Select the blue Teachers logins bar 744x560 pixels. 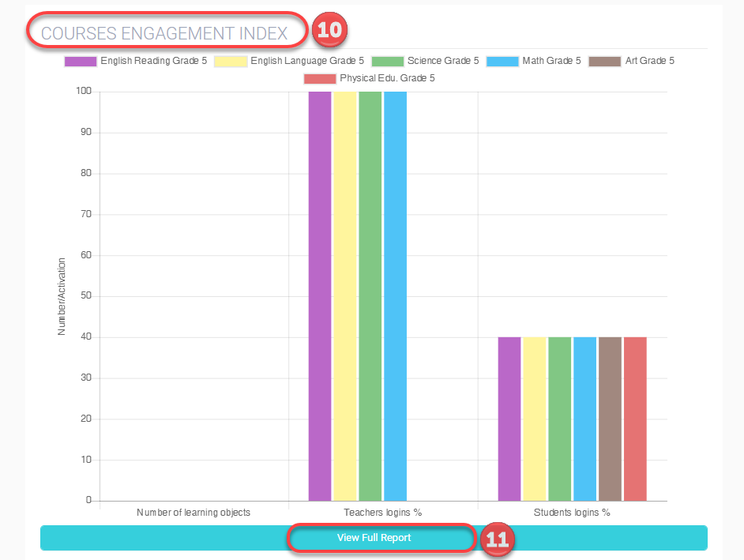pos(395,296)
